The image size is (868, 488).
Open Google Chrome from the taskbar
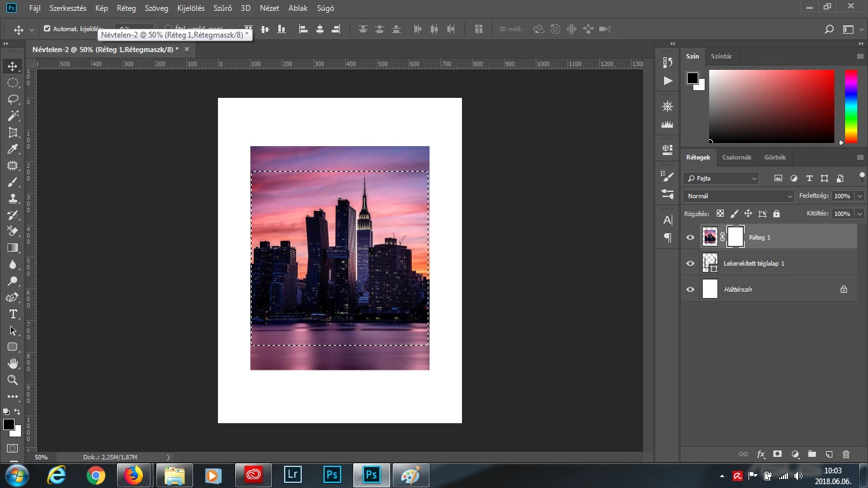96,475
